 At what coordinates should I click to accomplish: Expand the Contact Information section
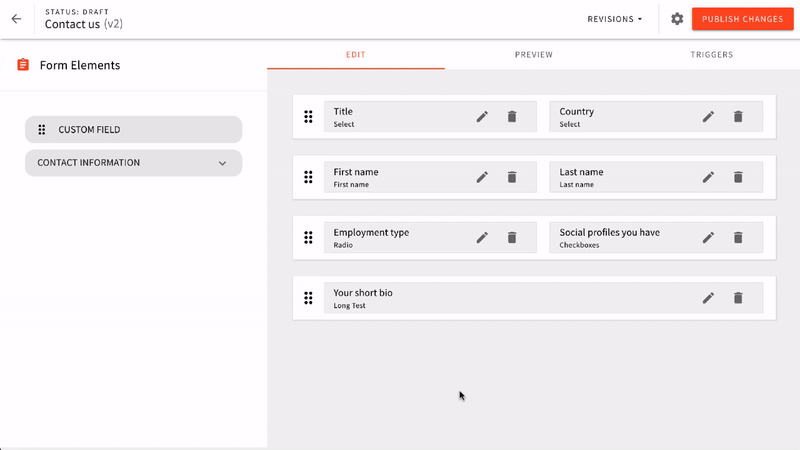coord(222,163)
